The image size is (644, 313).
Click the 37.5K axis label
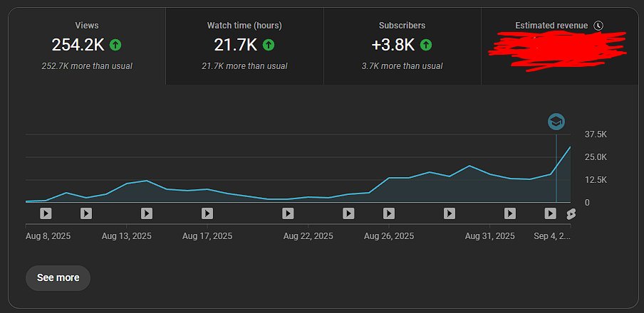[596, 134]
